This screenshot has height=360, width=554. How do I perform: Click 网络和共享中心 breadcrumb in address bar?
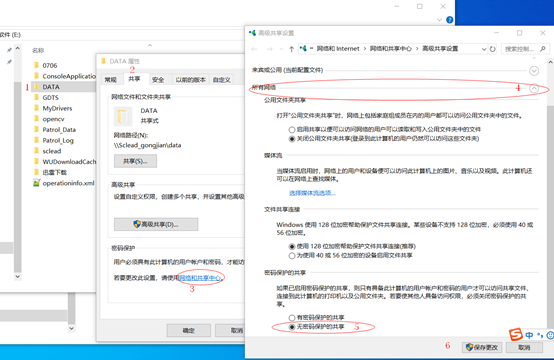point(390,49)
